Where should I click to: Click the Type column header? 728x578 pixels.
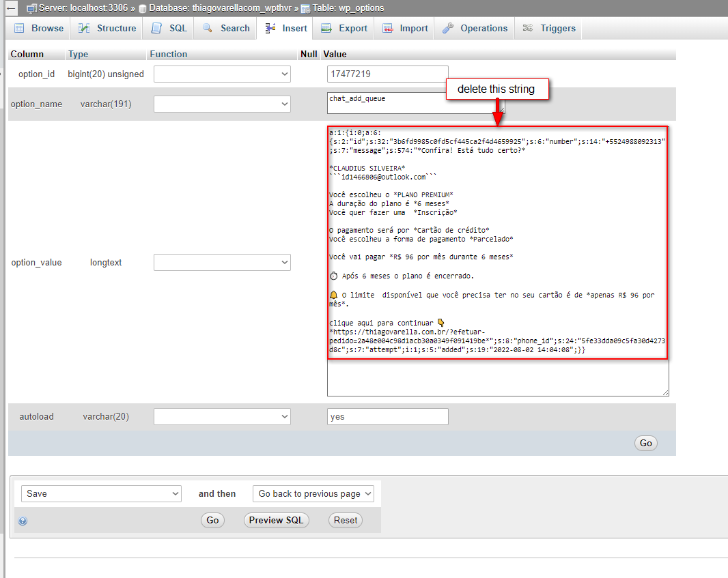pyautogui.click(x=78, y=55)
